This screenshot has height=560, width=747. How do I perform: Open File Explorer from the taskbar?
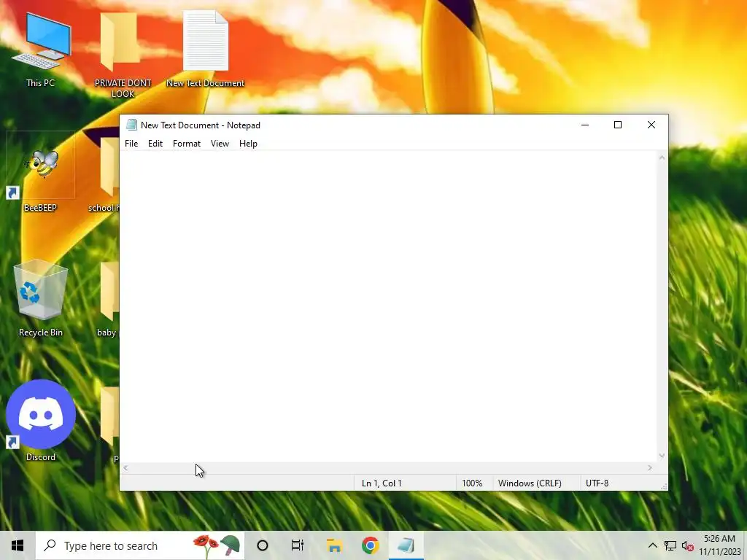coord(334,545)
